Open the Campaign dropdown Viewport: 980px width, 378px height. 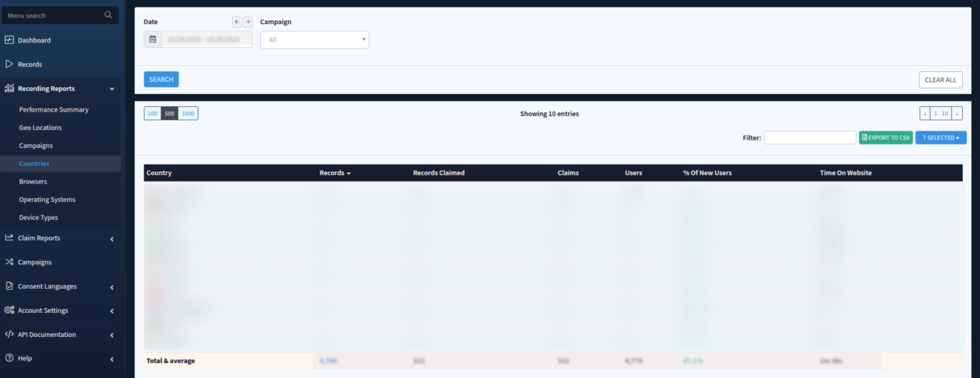pyautogui.click(x=315, y=40)
